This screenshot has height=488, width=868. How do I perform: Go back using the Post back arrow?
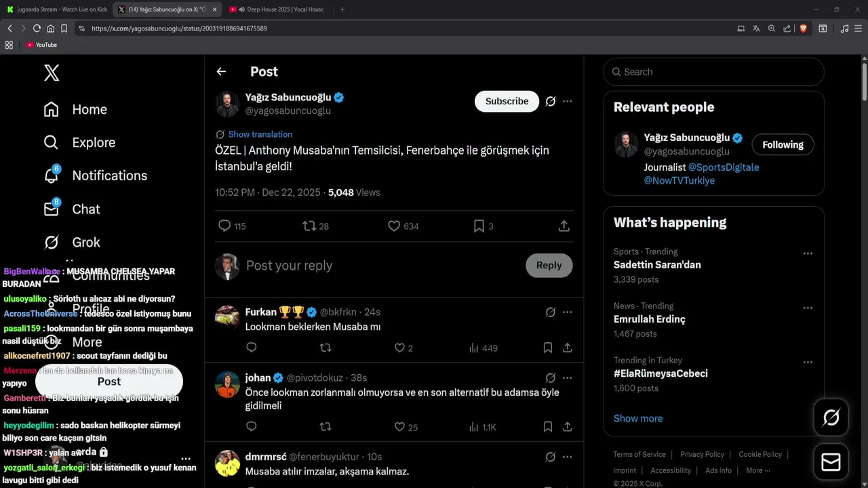pyautogui.click(x=221, y=71)
